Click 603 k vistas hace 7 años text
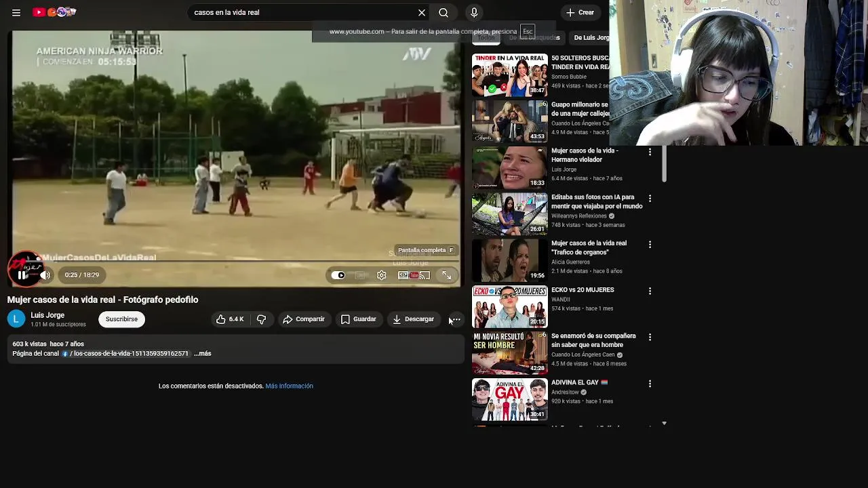The image size is (868, 488). coord(48,344)
